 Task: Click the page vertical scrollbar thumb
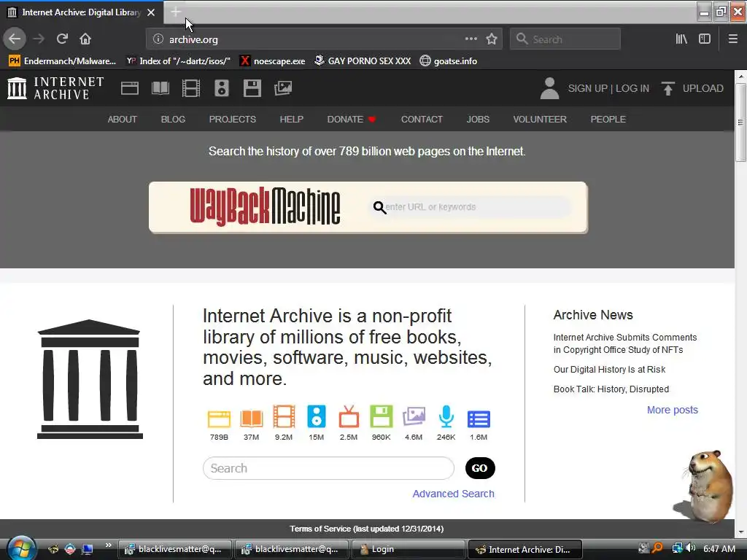click(741, 122)
